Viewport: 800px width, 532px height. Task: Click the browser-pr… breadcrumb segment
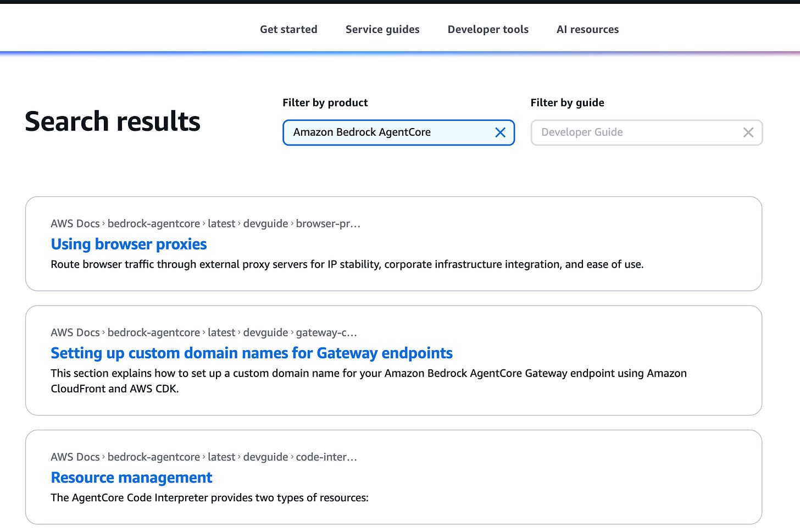coord(328,224)
